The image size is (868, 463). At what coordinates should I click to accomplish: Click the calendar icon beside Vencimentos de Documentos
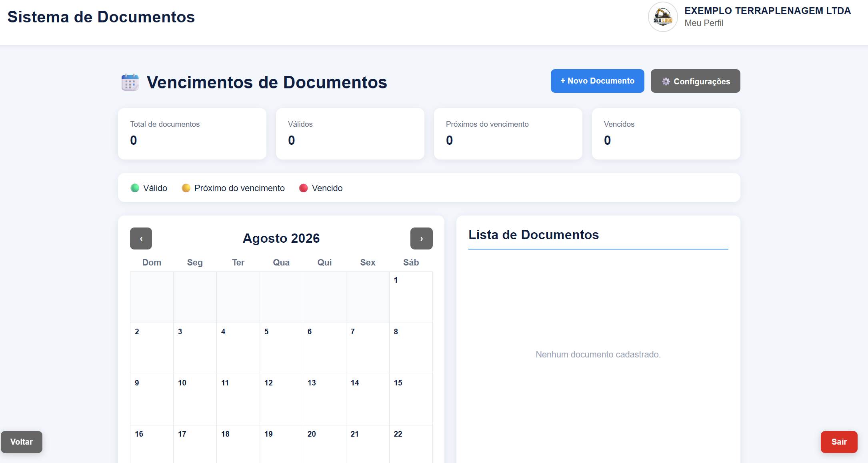130,82
